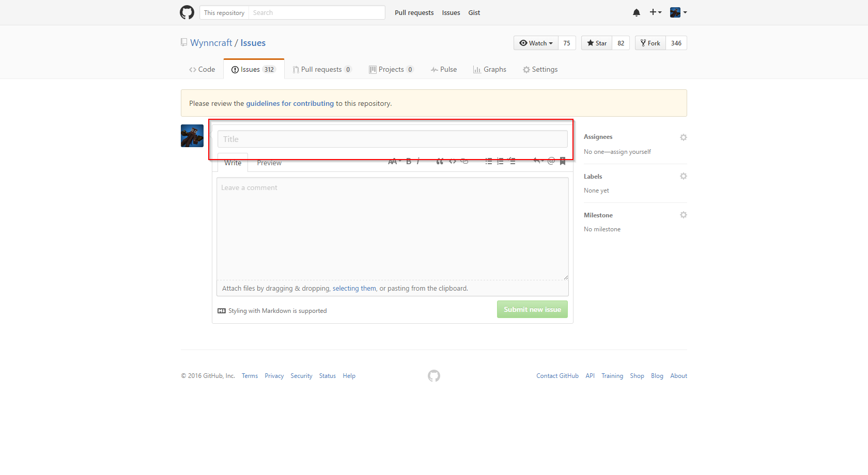Image resolution: width=868 pixels, height=475 pixels.
Task: Open the Projects tab
Action: coord(391,69)
